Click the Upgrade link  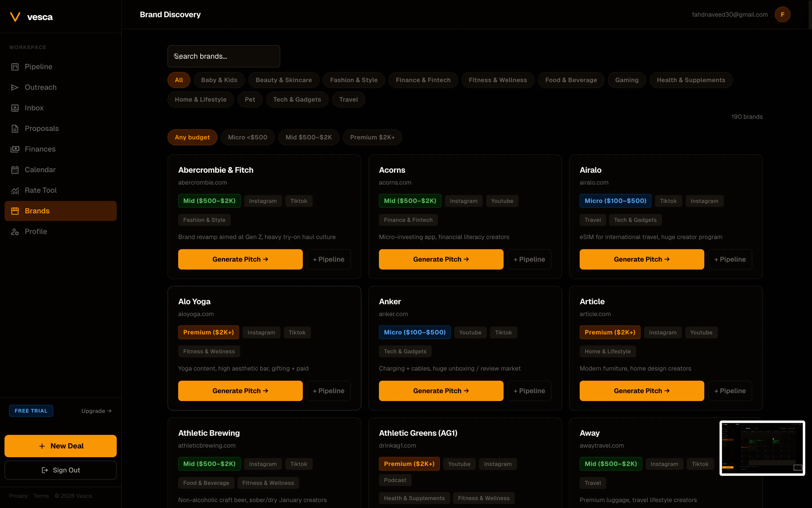97,411
